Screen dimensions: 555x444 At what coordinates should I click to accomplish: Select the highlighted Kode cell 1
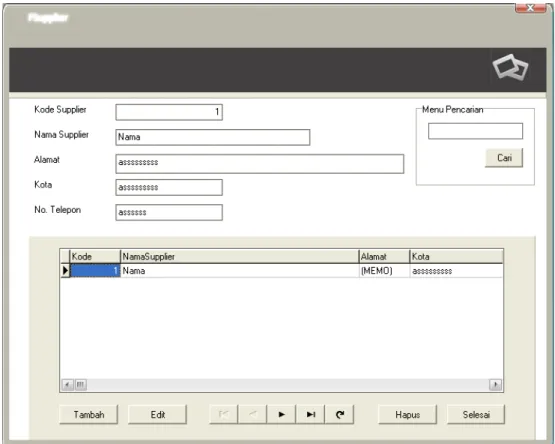(x=95, y=271)
